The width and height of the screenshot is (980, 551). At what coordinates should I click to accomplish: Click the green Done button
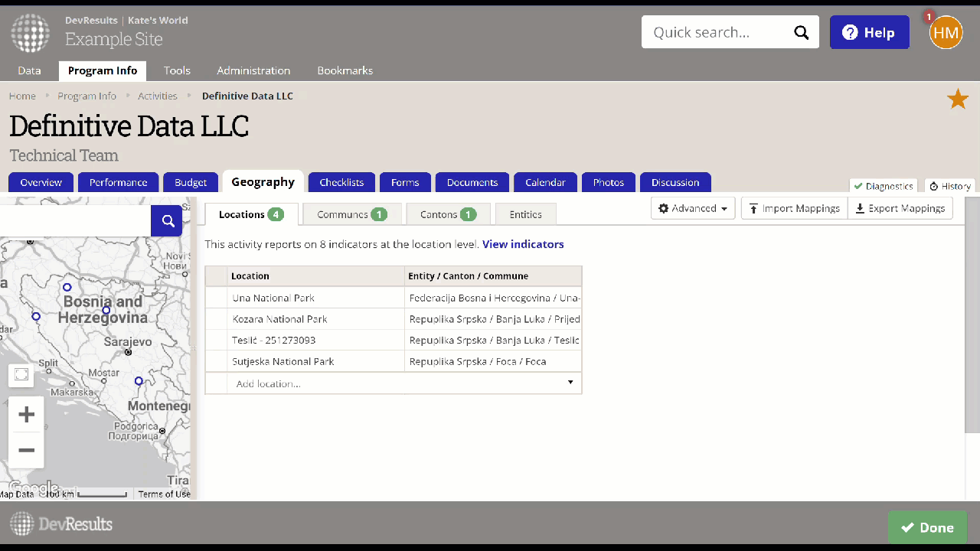click(927, 527)
